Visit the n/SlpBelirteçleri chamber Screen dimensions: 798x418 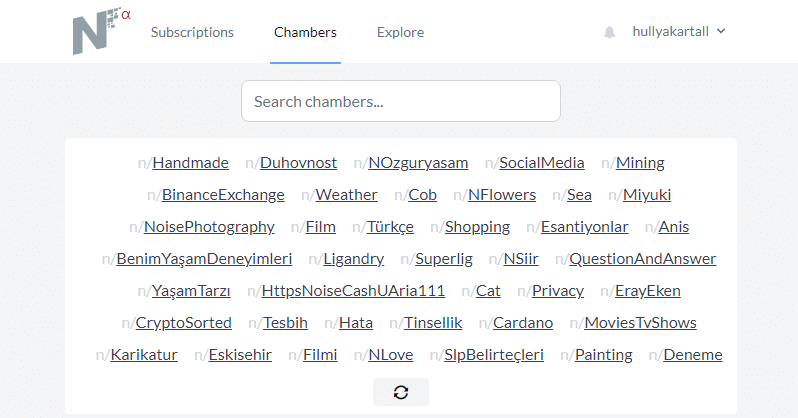(487, 355)
